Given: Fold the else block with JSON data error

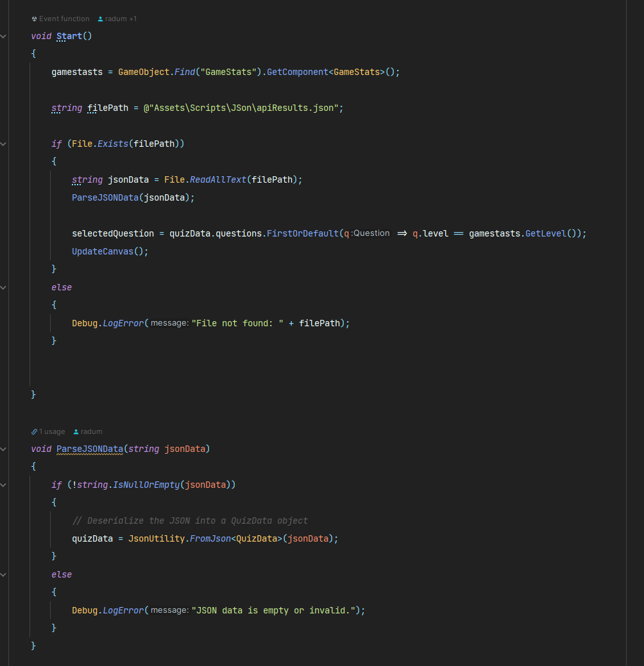Looking at the screenshot, I should click(x=3, y=575).
